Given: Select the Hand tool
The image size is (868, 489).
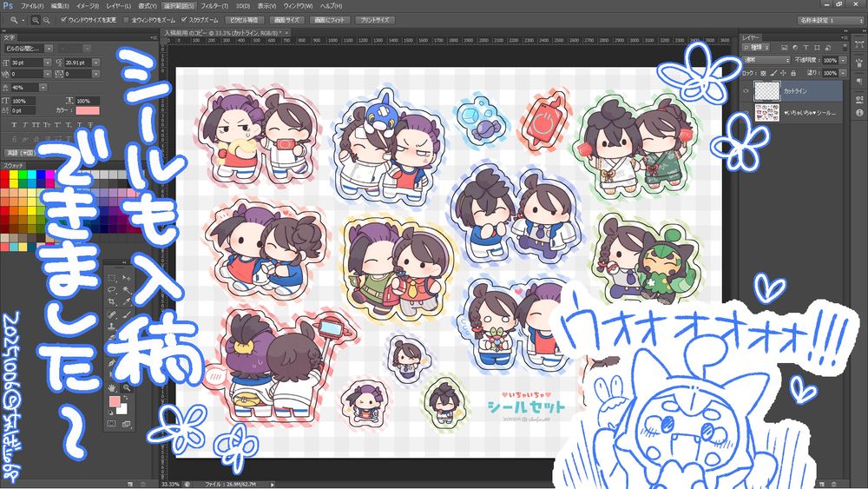Looking at the screenshot, I should [x=112, y=387].
